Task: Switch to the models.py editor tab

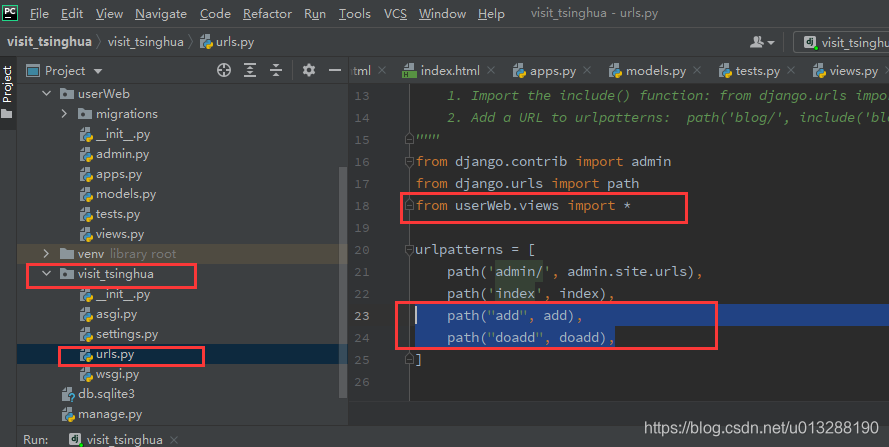Action: click(x=647, y=71)
